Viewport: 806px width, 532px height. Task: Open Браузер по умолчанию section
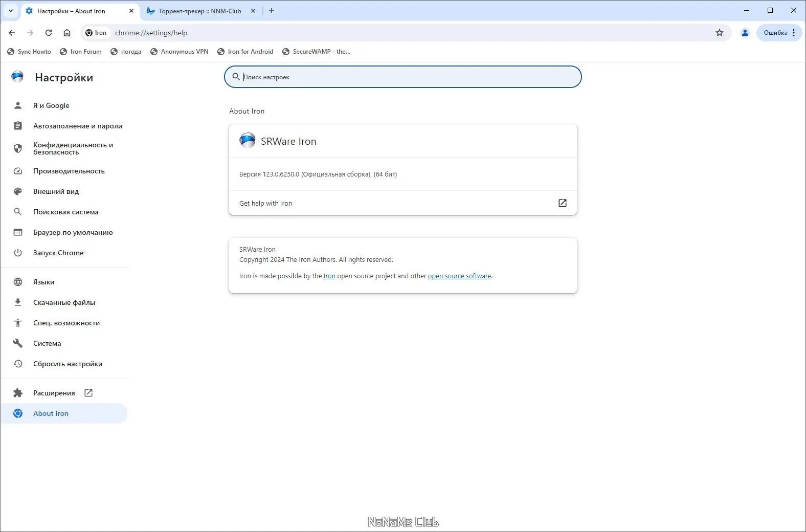click(x=64, y=232)
